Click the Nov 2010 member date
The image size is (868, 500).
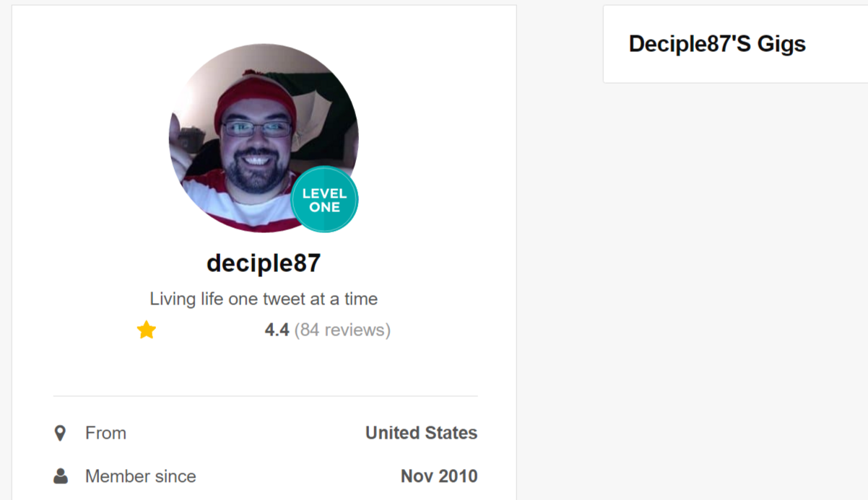(439, 476)
